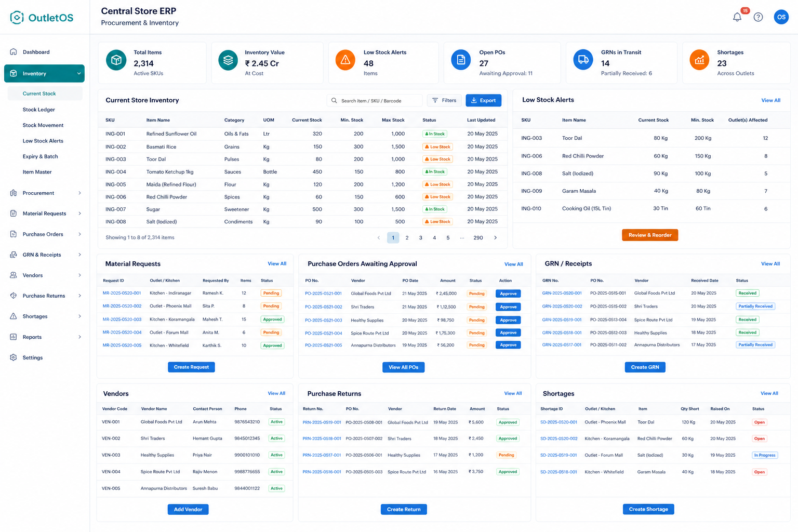Viewport: 798px width, 532px height.
Task: Open request link MR-2025-0520-001
Action: tap(122, 293)
